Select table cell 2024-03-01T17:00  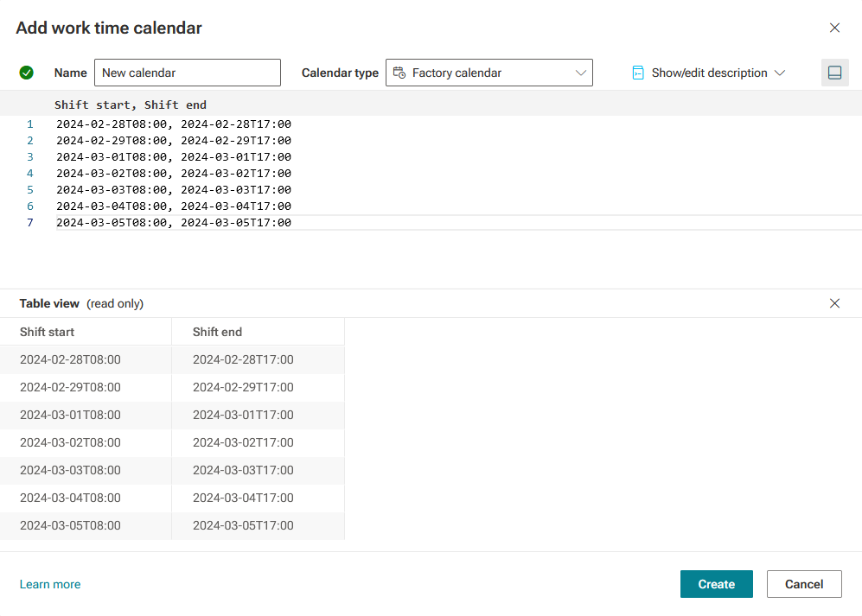(258, 415)
